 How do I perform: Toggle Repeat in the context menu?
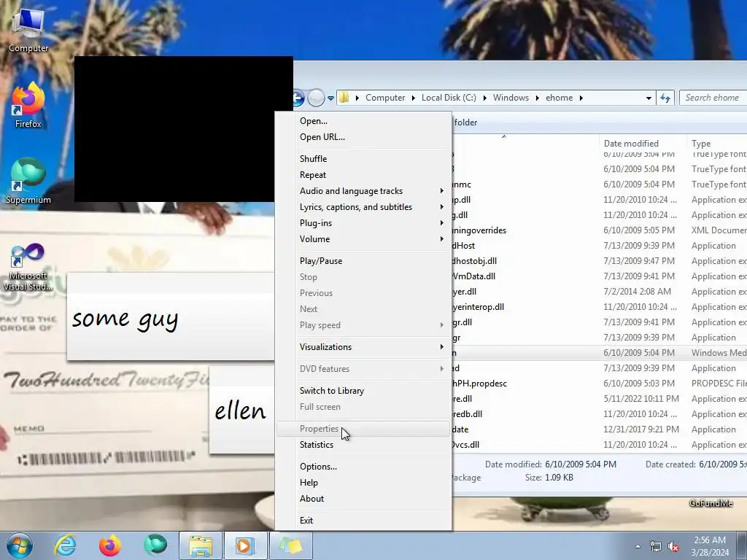tap(363, 175)
